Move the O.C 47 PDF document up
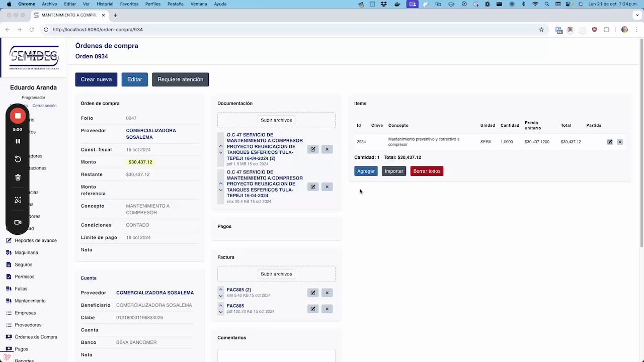 coord(220,146)
